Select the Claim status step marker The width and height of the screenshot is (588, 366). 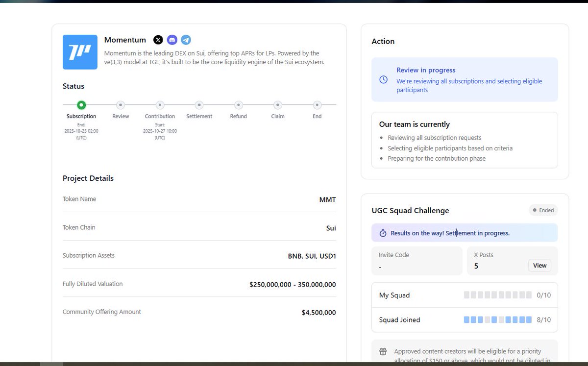[x=278, y=105]
